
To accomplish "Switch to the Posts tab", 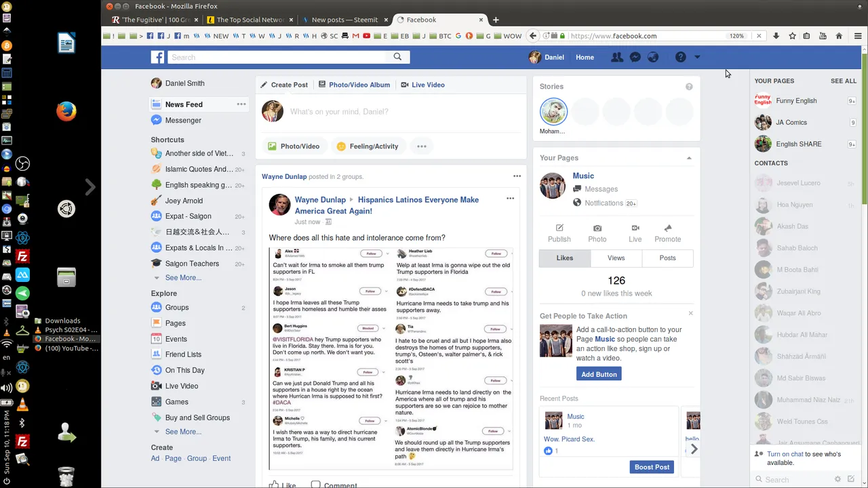I will coord(667,258).
